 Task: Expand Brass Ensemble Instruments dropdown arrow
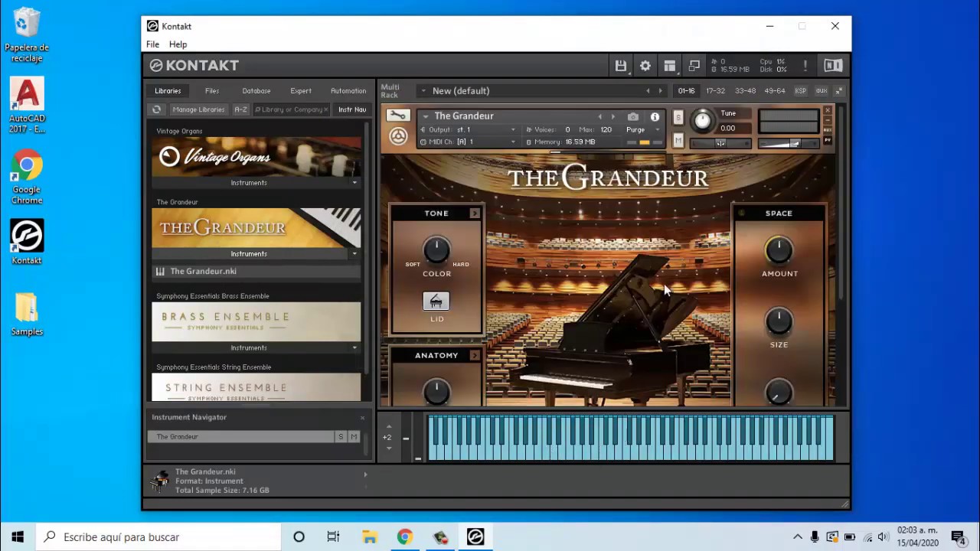click(354, 347)
